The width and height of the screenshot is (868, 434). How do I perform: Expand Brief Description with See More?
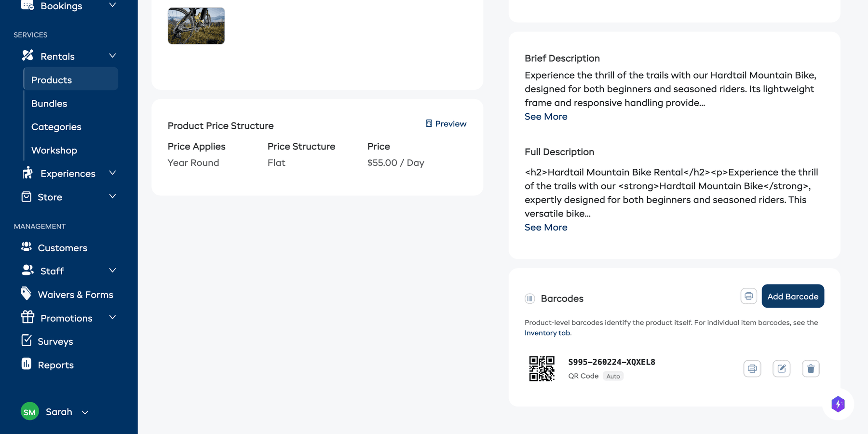tap(545, 117)
